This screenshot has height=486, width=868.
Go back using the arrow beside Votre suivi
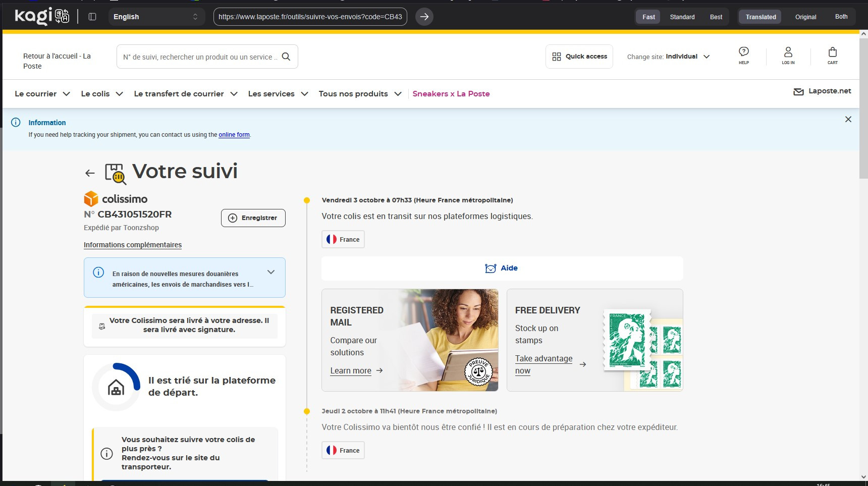click(x=90, y=173)
